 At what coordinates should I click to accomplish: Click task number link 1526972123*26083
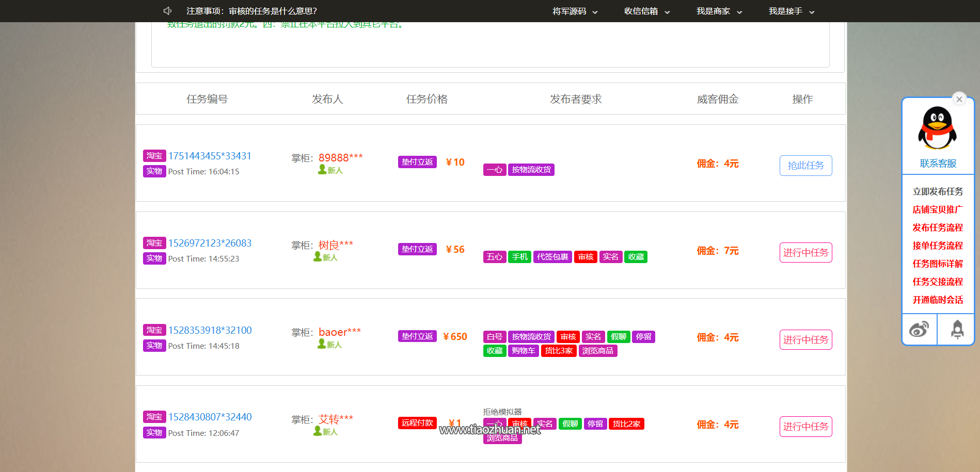click(210, 242)
